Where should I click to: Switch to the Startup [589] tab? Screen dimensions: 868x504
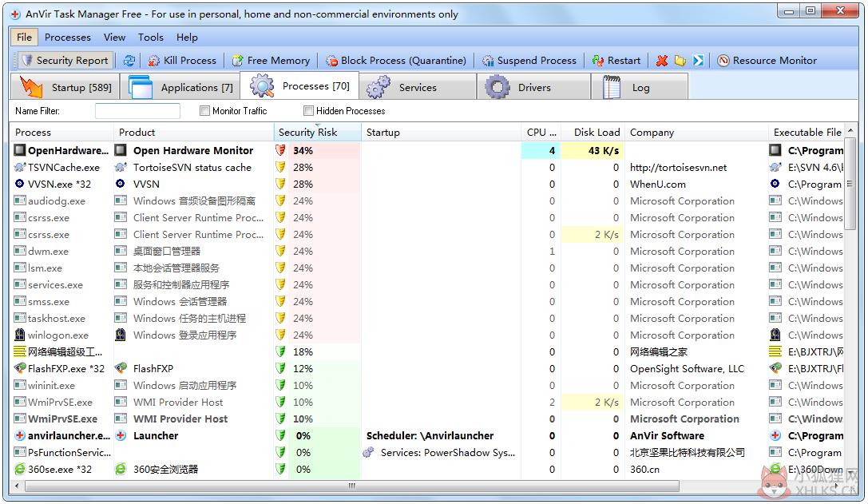pyautogui.click(x=65, y=87)
